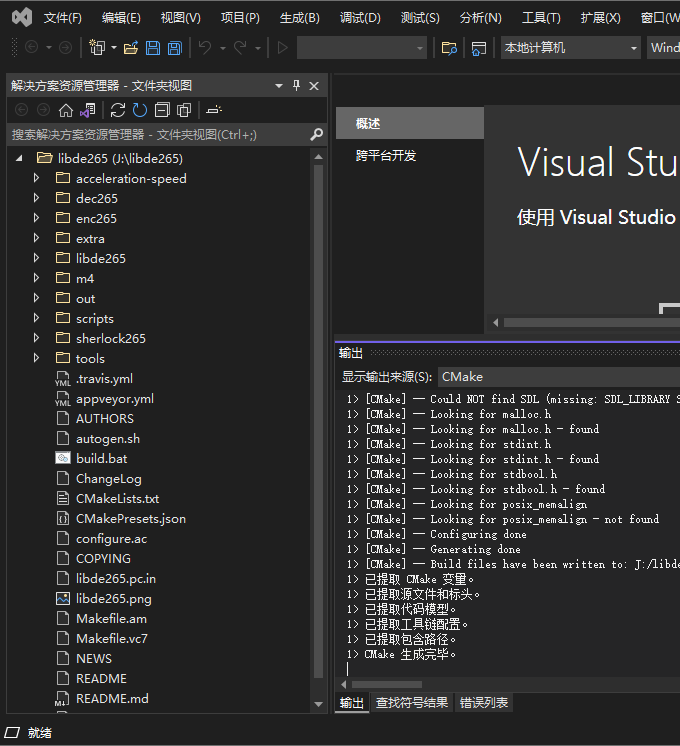Select the 跨平台开发 page link

click(386, 156)
